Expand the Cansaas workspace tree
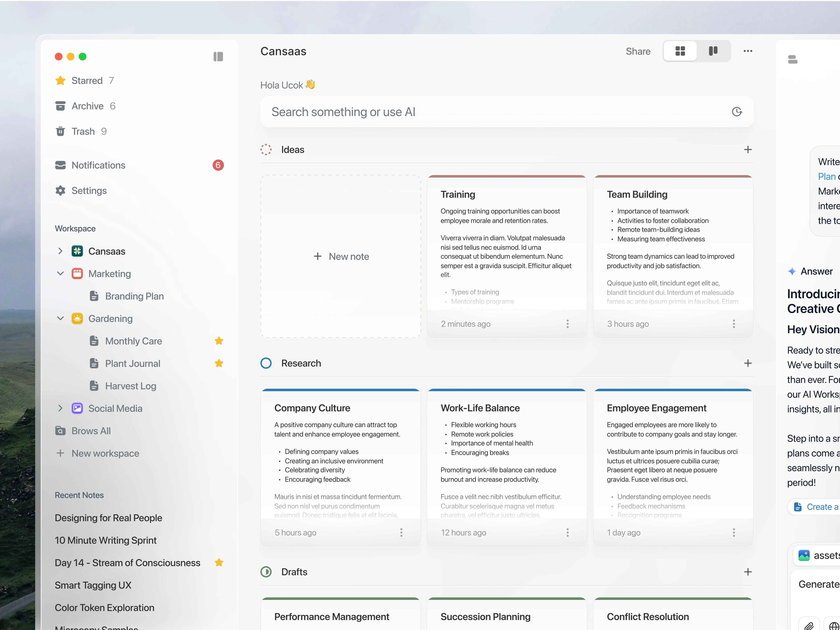Viewport: 840px width, 630px height. [x=60, y=251]
